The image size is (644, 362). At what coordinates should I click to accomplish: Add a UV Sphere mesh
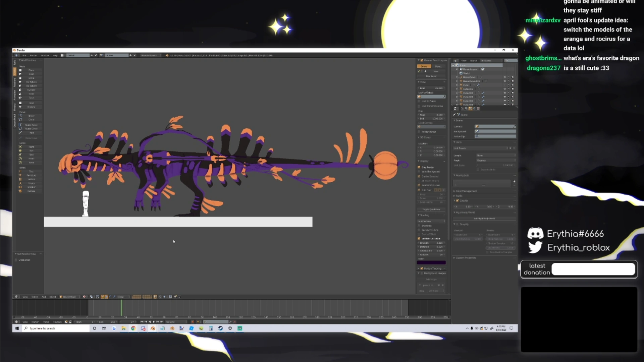point(31,82)
